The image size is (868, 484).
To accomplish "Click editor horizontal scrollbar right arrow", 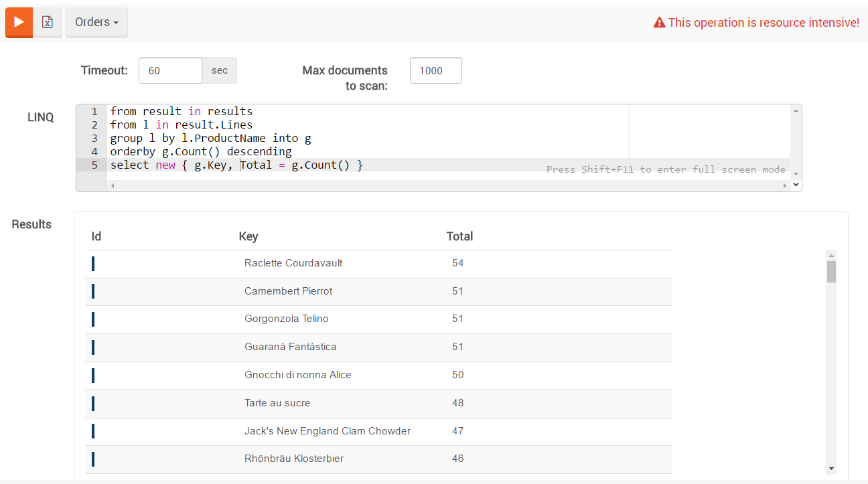I will pyautogui.click(x=785, y=185).
